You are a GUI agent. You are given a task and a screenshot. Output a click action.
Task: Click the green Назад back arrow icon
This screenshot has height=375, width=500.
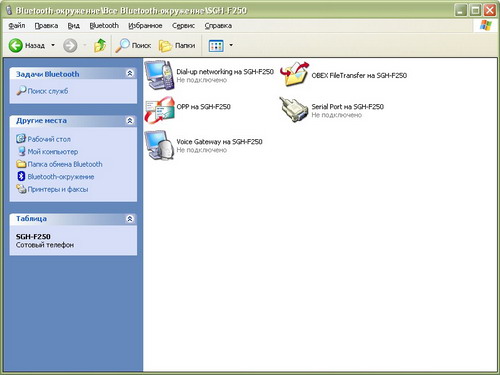pyautogui.click(x=15, y=45)
